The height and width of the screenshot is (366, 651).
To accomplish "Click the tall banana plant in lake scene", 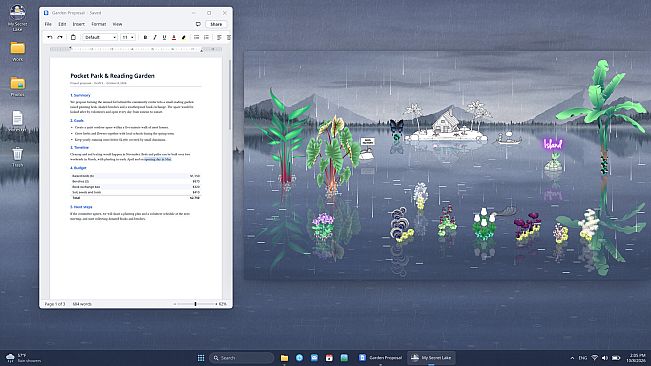I will click(x=601, y=116).
